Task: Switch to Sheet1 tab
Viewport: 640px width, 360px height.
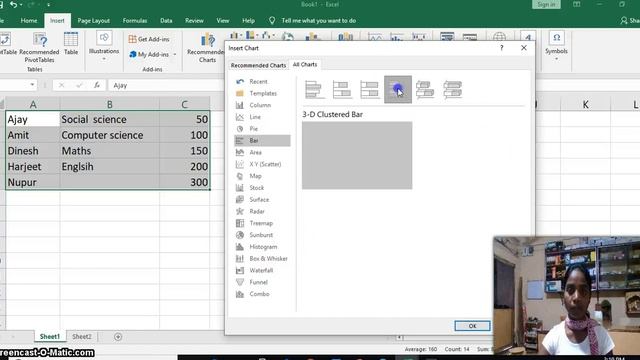Action: (x=49, y=337)
